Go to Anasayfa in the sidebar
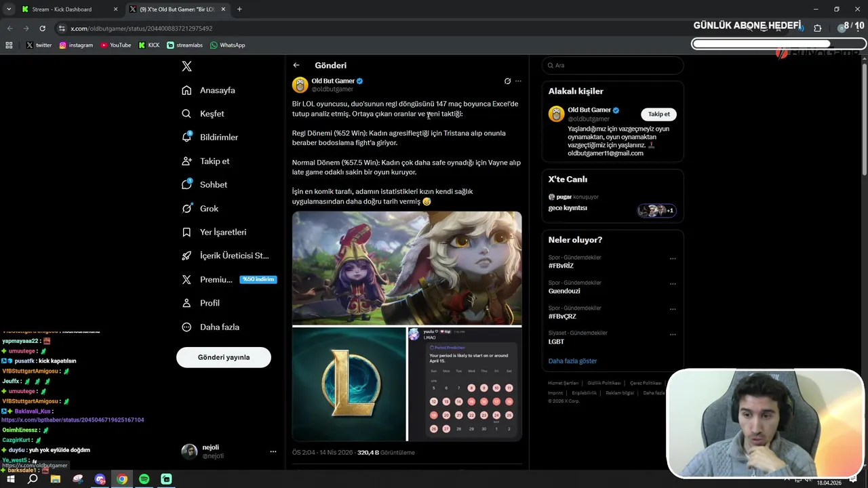Screen dimensions: 868x488 [x=209, y=90]
